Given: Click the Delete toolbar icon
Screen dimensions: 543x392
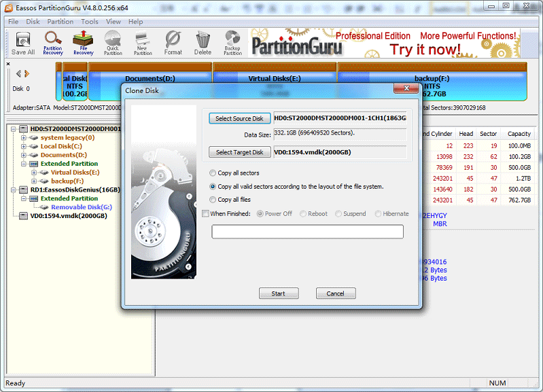Looking at the screenshot, I should (203, 43).
